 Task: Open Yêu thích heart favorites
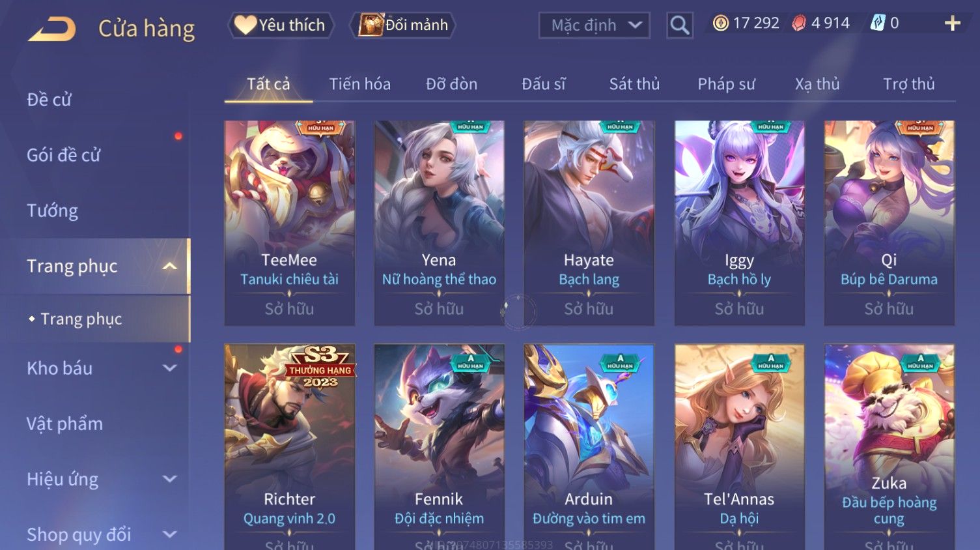click(x=280, y=25)
